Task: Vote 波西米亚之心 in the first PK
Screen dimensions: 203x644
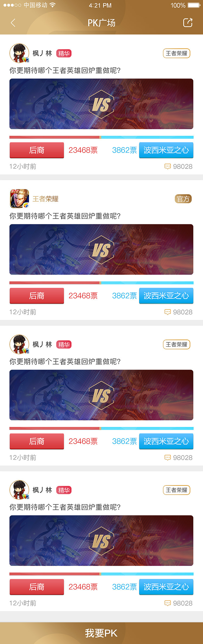Action: [x=166, y=150]
